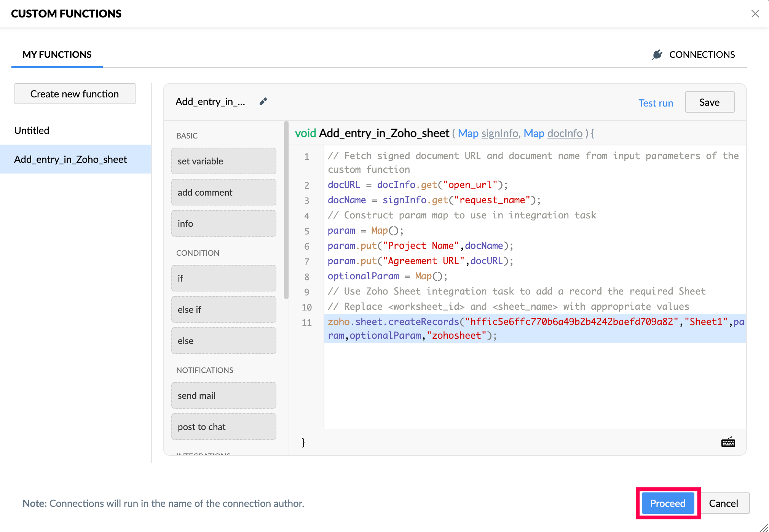769x532 pixels.
Task: Choose the else condition block
Action: (224, 341)
